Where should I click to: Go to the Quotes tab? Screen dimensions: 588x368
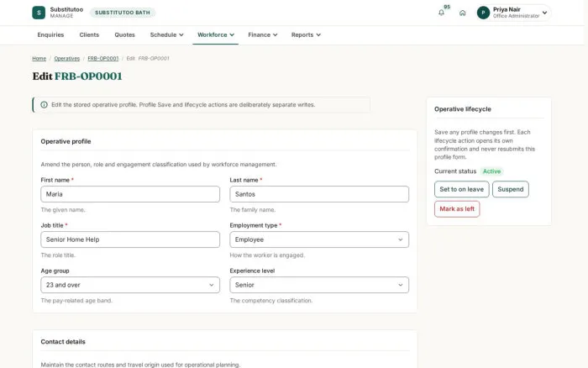coord(124,35)
